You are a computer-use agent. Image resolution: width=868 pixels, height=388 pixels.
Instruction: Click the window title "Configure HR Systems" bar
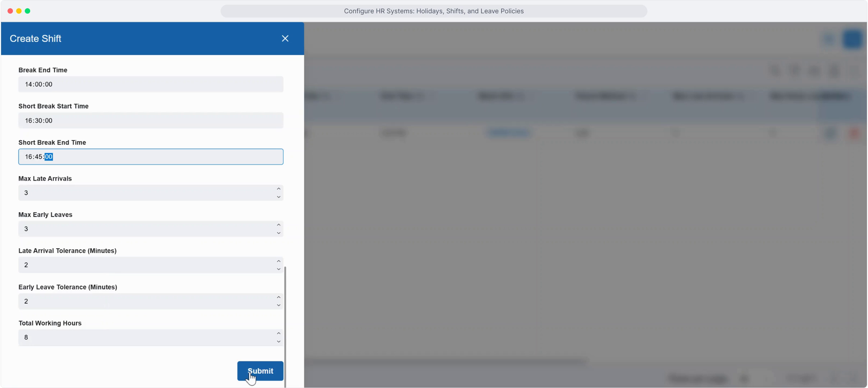434,11
